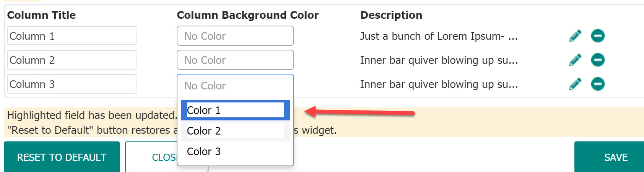
Task: Open Column 2 background color dropdown
Action: (x=235, y=60)
